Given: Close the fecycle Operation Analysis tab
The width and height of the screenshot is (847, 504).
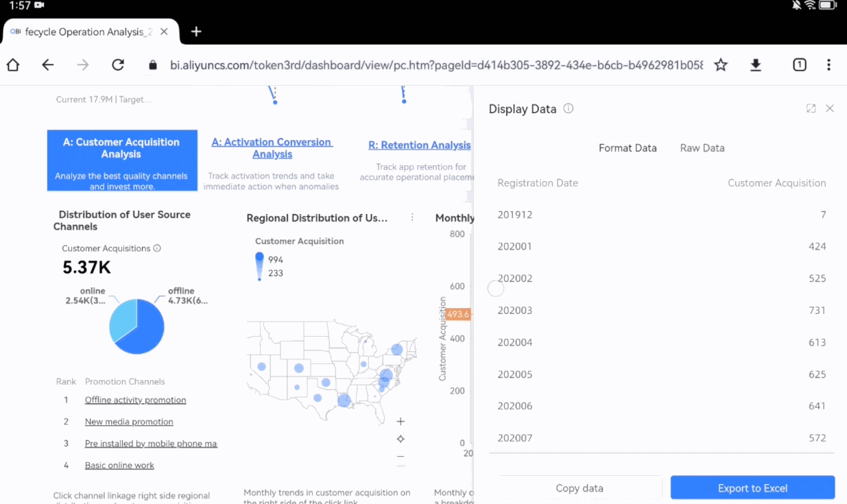Looking at the screenshot, I should point(164,32).
